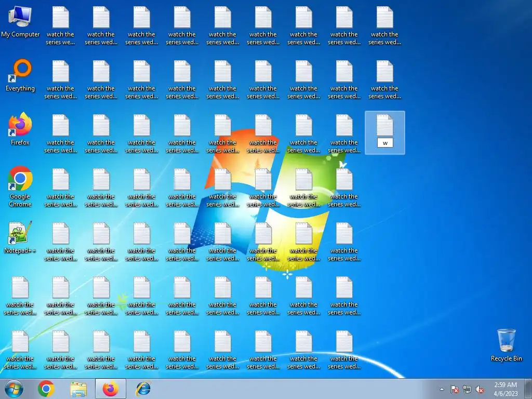
Task: Select the Notepad++ desktop shortcut
Action: pos(20,237)
